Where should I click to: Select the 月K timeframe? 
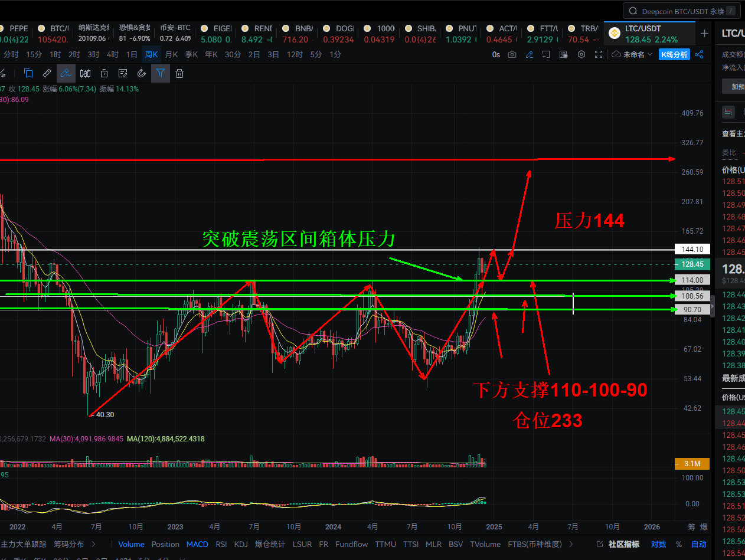[x=171, y=54]
